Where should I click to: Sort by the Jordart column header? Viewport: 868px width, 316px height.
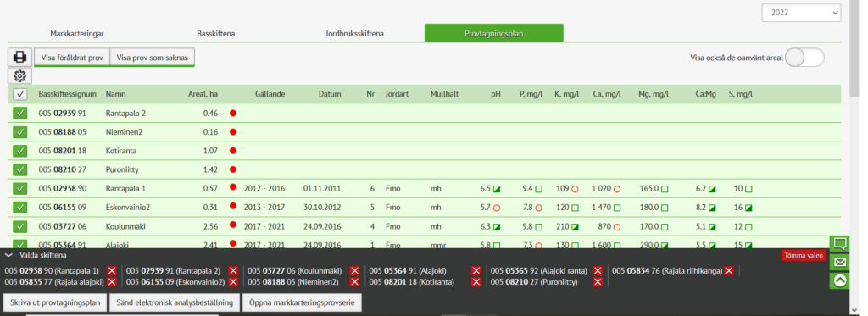pos(397,94)
